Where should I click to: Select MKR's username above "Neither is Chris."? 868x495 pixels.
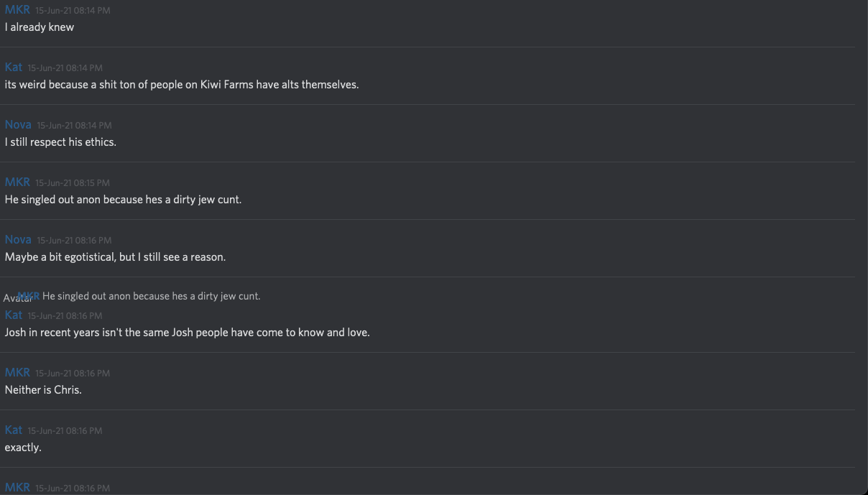[17, 373]
